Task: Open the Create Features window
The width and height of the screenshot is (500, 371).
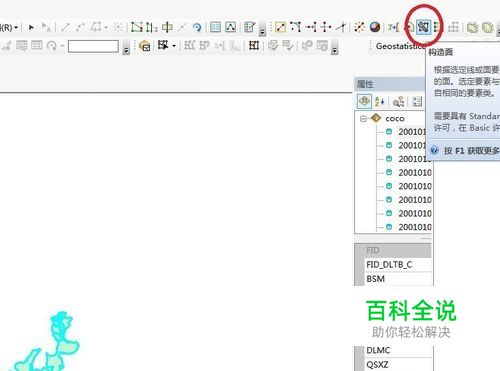Action: (x=249, y=27)
